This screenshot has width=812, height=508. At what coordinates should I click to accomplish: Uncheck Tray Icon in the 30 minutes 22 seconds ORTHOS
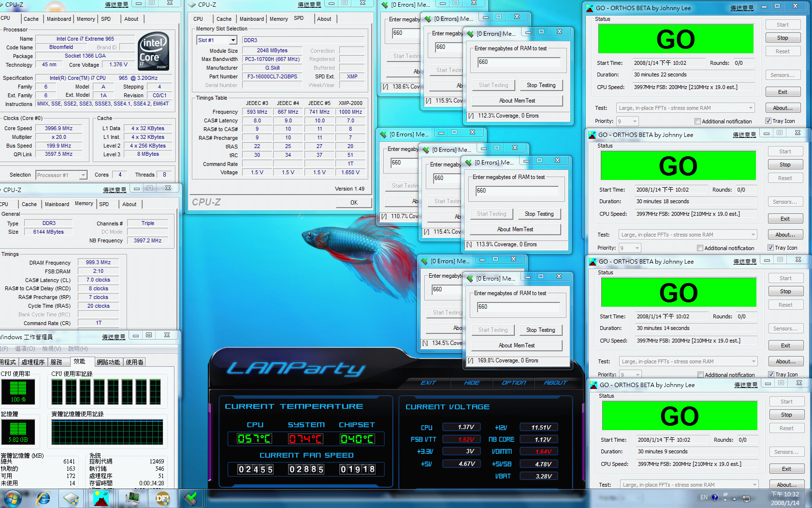pyautogui.click(x=768, y=121)
